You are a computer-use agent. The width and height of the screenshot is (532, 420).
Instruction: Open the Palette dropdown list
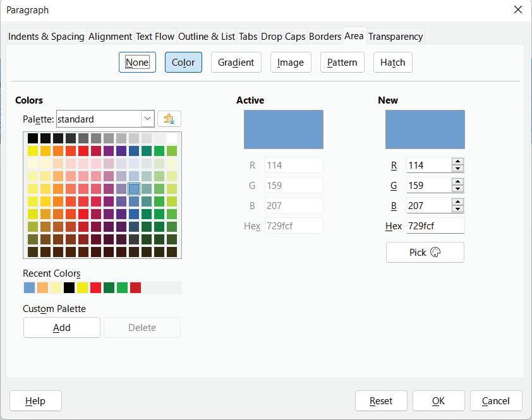pos(147,119)
